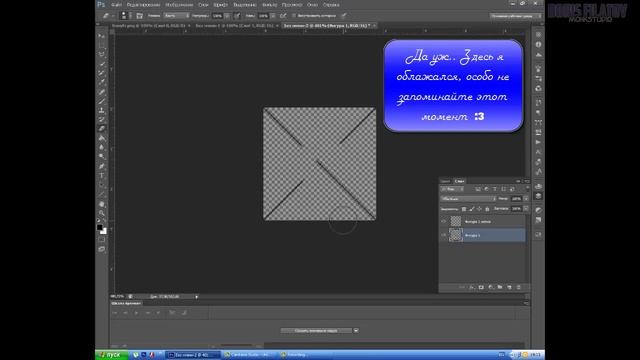Toggle lock transparent pixels
The height and width of the screenshot is (360, 640).
(464, 209)
